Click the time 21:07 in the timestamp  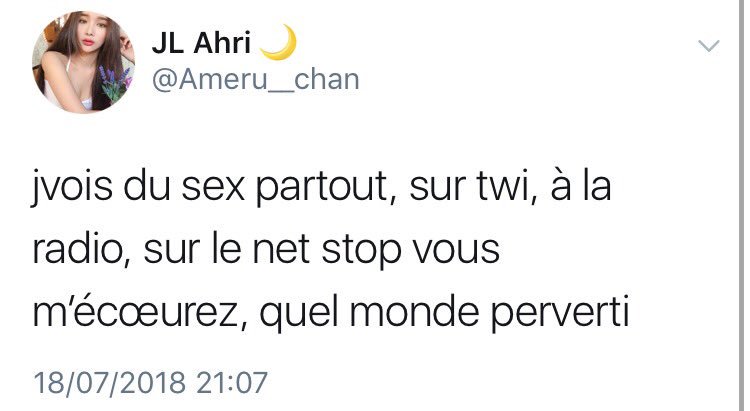click(232, 383)
